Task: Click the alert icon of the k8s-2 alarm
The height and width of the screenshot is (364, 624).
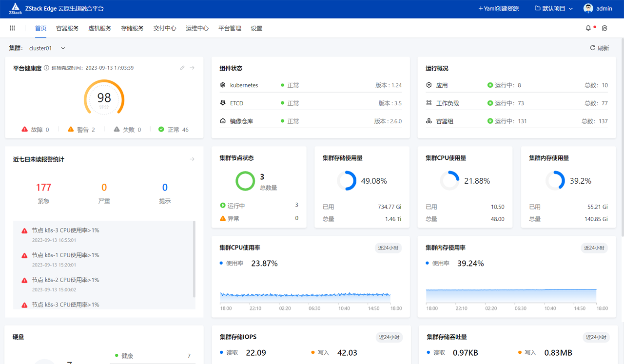Action: (x=24, y=280)
